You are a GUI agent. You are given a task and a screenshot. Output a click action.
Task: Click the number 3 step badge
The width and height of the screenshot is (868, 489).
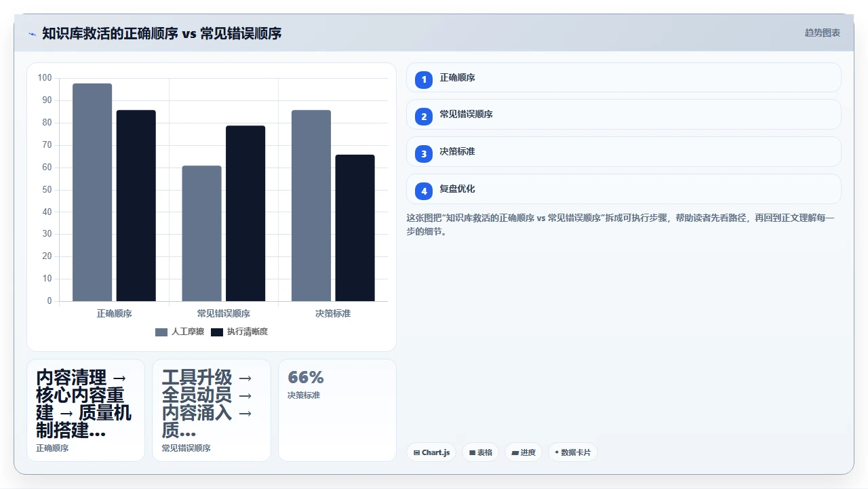pos(424,154)
